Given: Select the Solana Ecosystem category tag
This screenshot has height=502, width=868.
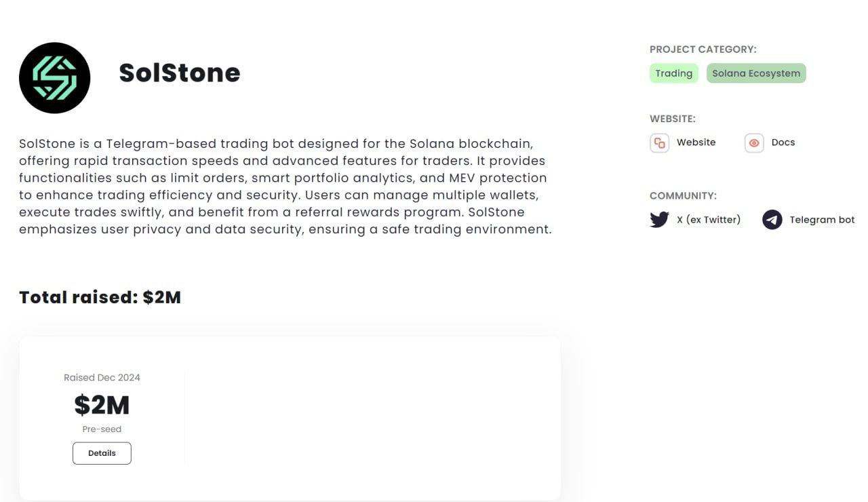Looking at the screenshot, I should (x=756, y=73).
